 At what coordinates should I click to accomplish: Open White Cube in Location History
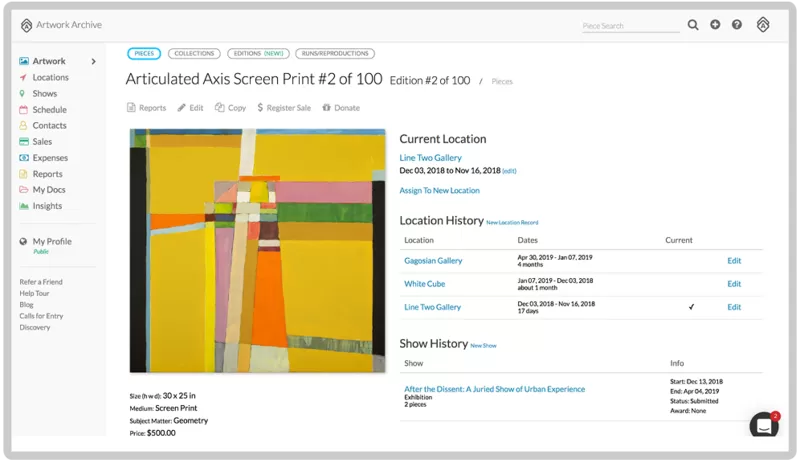tap(424, 284)
